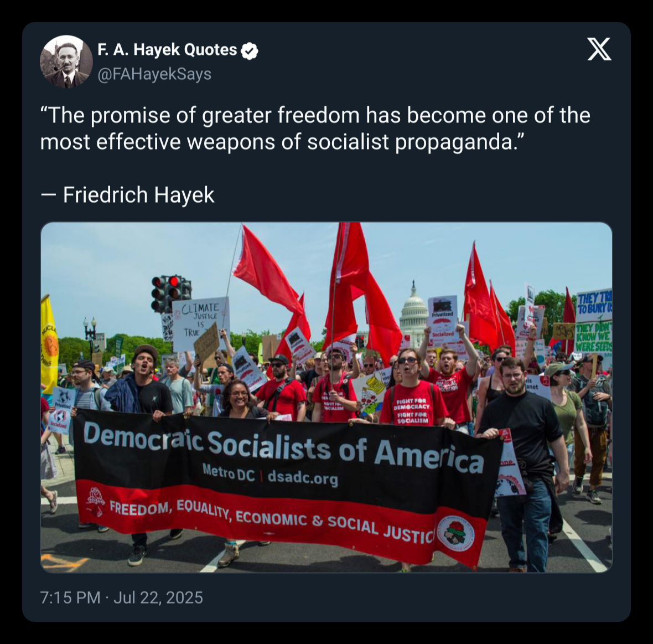Click the dsadc.org text on the banner
653x644 pixels.
tap(303, 477)
